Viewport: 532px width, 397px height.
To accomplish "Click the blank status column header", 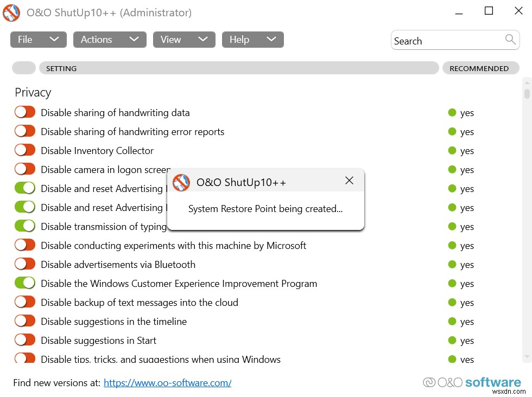I will coord(24,68).
